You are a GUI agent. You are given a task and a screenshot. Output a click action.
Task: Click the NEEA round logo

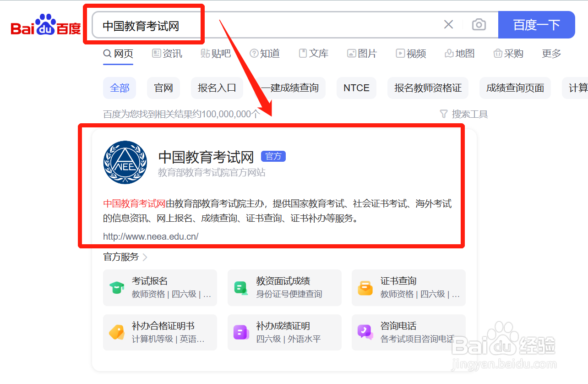[125, 163]
